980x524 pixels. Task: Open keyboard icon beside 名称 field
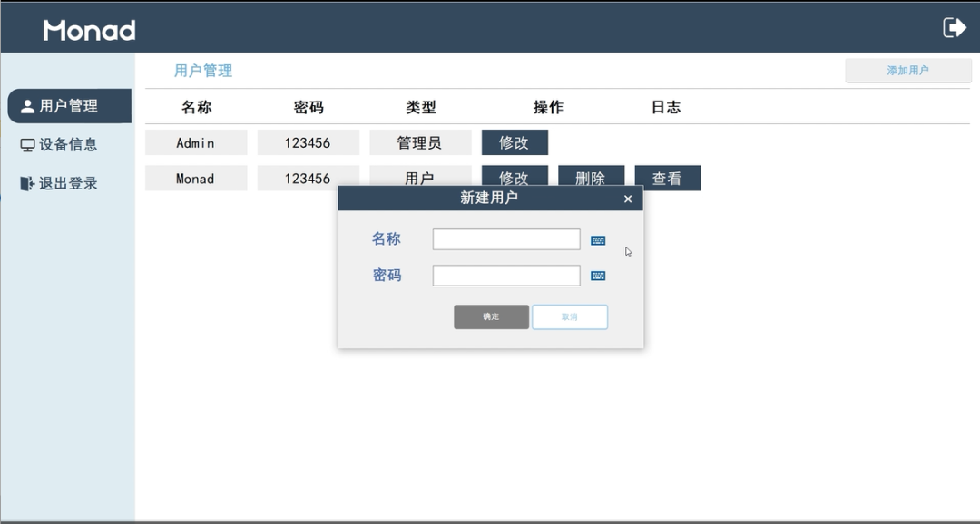[598, 240]
